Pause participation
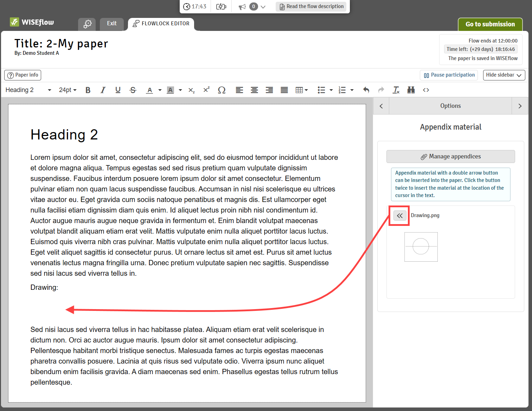The image size is (532, 411). click(449, 75)
